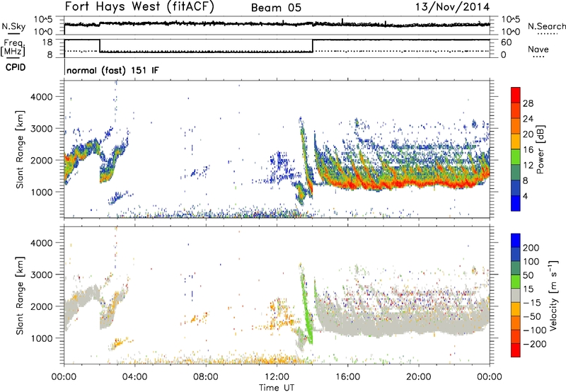Click the 'Velocity [m s⁻¹]' colorbar title

pos(553,295)
